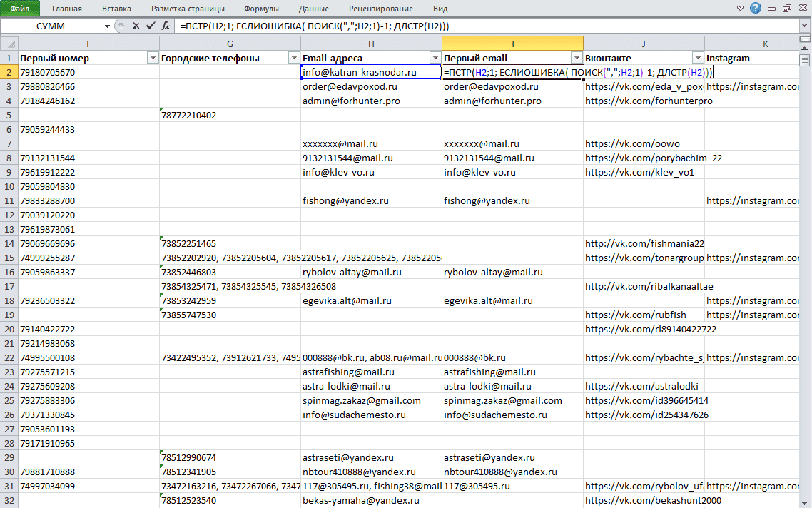Open the Name Box dropdown arrow
Image resolution: width=812 pixels, height=508 pixels.
107,26
